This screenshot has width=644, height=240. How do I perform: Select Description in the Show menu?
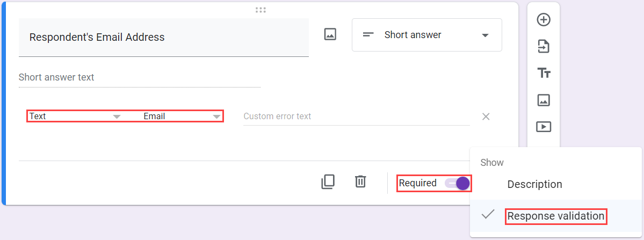coord(535,184)
